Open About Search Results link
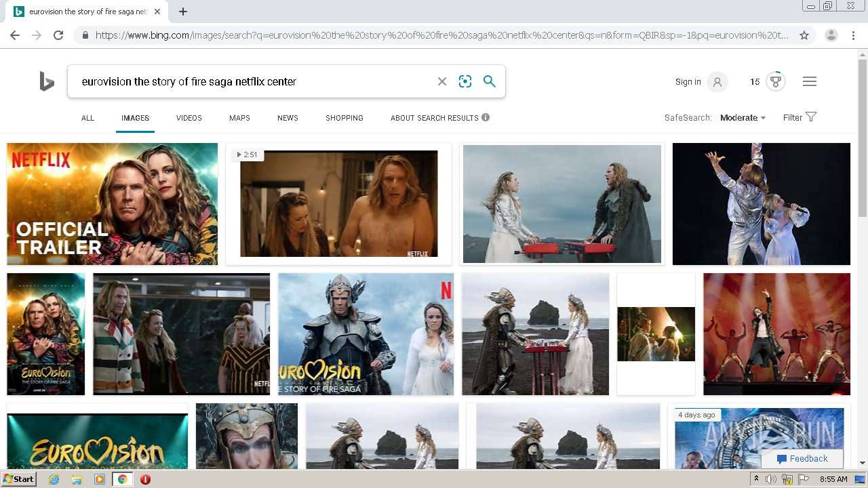868x488 pixels. pos(435,118)
